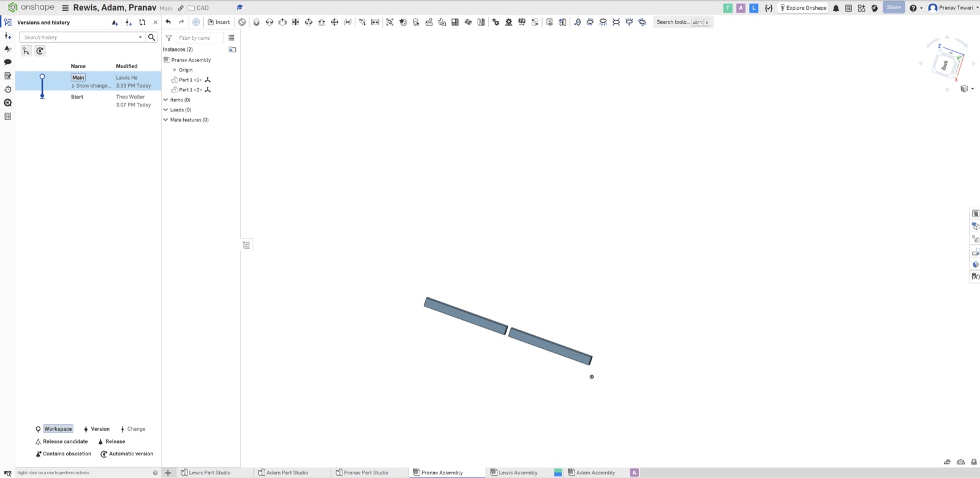Select Origin in the instance list
This screenshot has height=478, width=980.
click(186, 70)
